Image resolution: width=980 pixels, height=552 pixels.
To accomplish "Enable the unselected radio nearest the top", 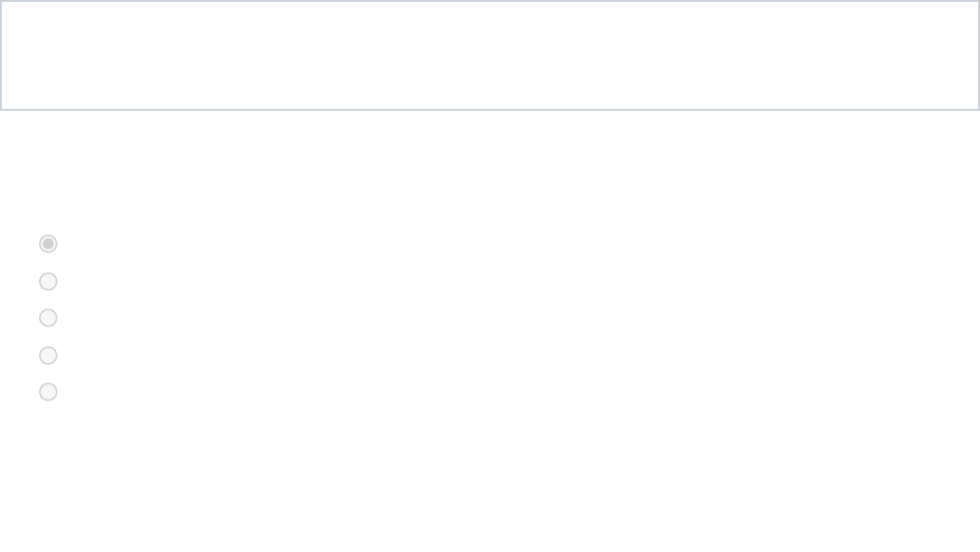I will [x=48, y=281].
